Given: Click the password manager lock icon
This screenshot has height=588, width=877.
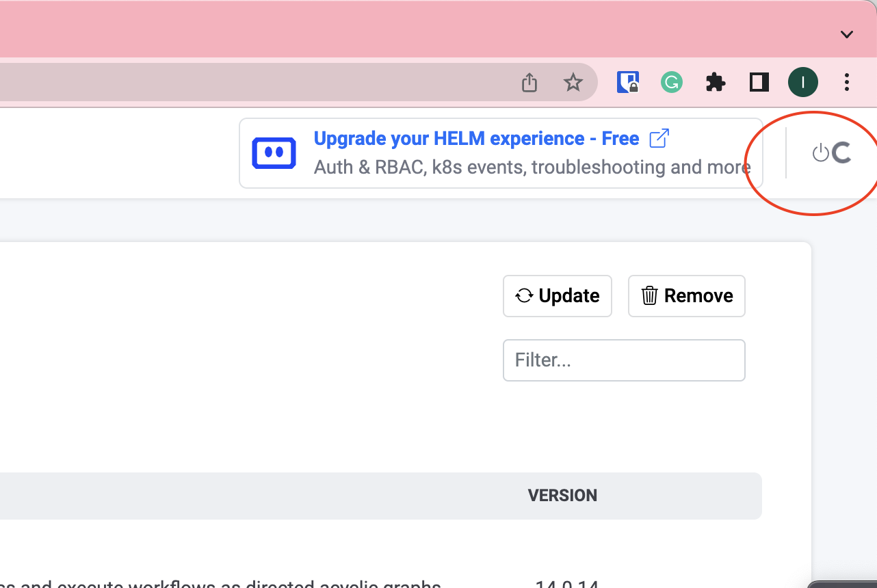Looking at the screenshot, I should (627, 81).
